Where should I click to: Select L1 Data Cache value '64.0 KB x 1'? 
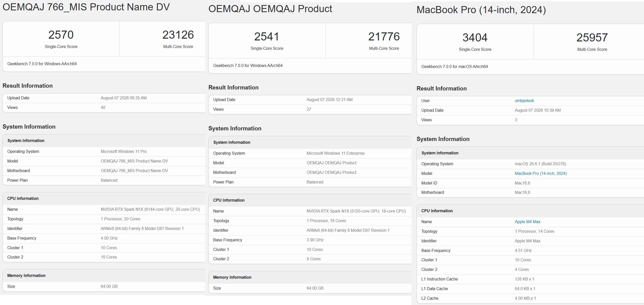525,289
